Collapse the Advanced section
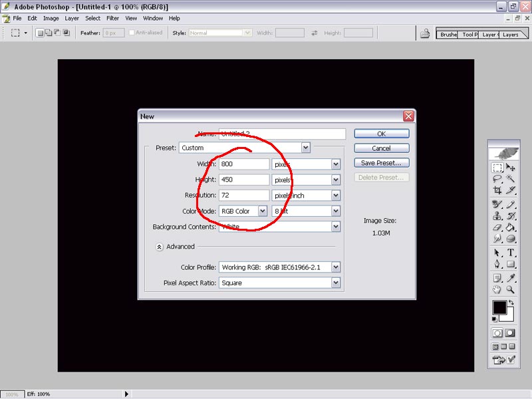 click(x=160, y=247)
